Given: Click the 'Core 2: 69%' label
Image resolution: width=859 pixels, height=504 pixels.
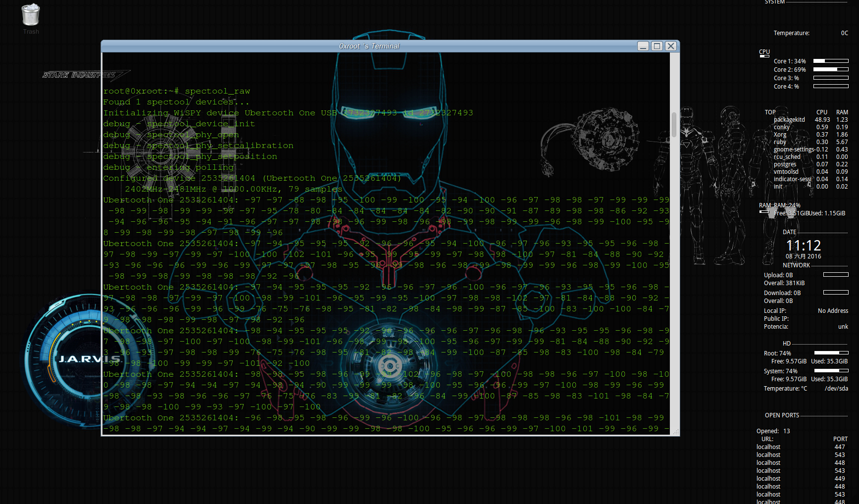Looking at the screenshot, I should coord(790,70).
